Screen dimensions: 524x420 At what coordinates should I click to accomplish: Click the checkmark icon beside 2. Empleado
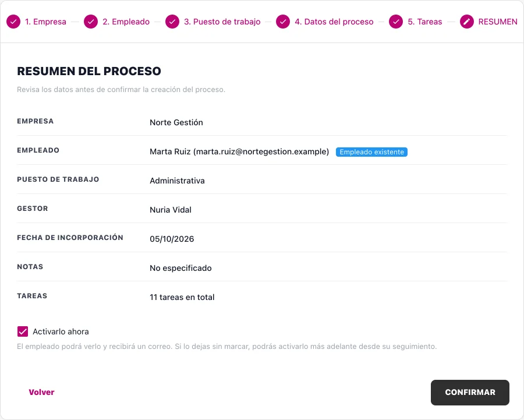(x=91, y=22)
